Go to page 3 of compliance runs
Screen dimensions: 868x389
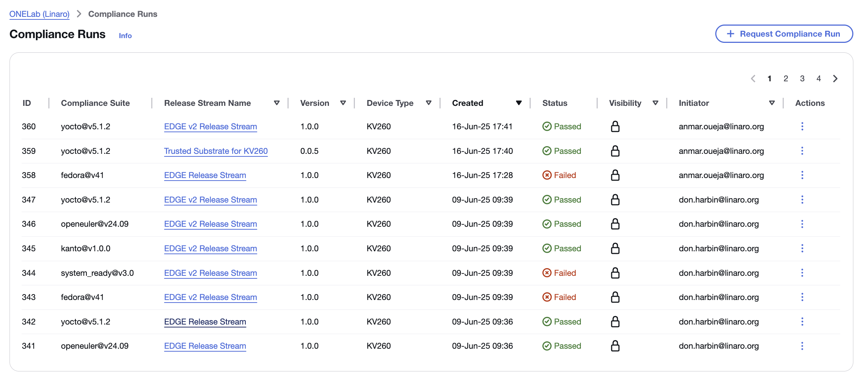coord(802,78)
